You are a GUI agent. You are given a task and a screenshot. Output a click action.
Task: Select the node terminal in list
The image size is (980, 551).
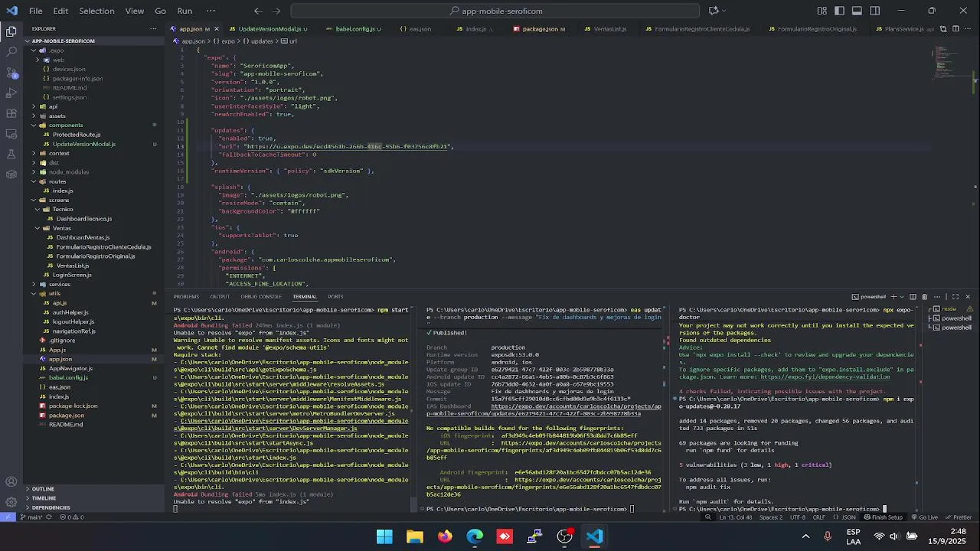(x=951, y=309)
